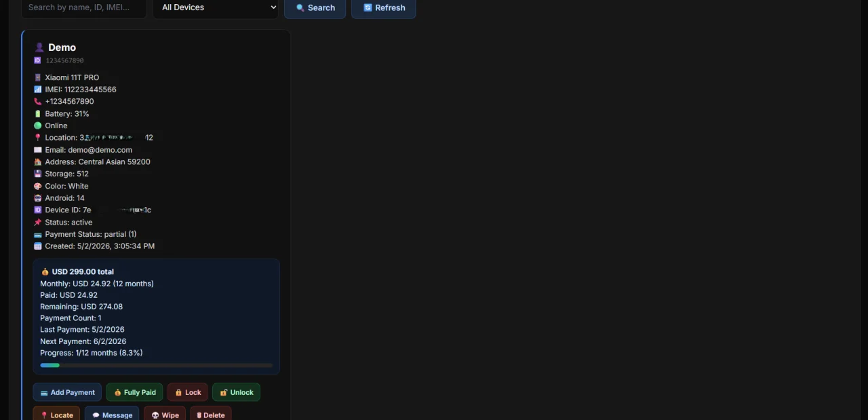Click the pushpin icon beside Status: active
The image size is (868, 420).
38,223
